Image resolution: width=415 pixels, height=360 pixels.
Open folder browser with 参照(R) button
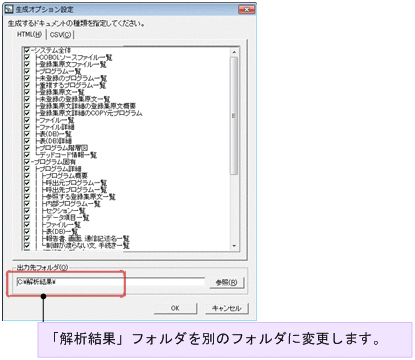point(227,283)
